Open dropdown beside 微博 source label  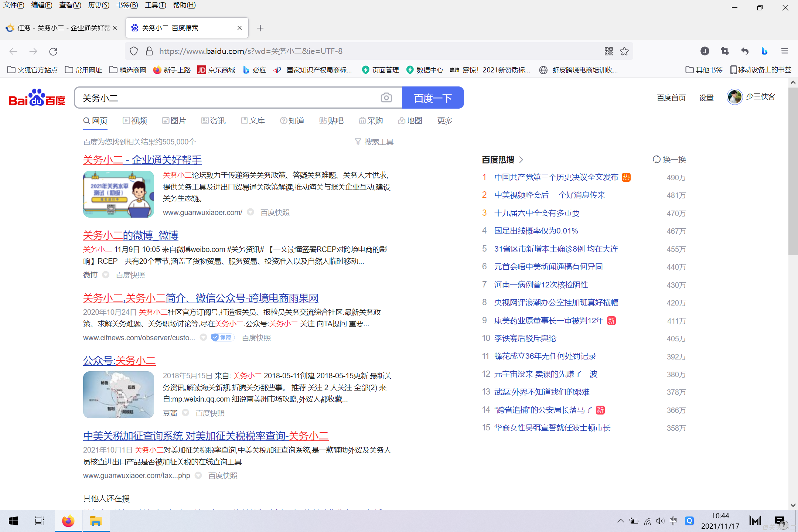[106, 274]
